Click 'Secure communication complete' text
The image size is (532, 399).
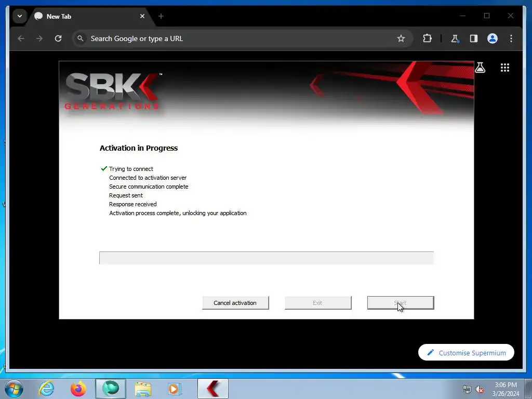tap(149, 187)
